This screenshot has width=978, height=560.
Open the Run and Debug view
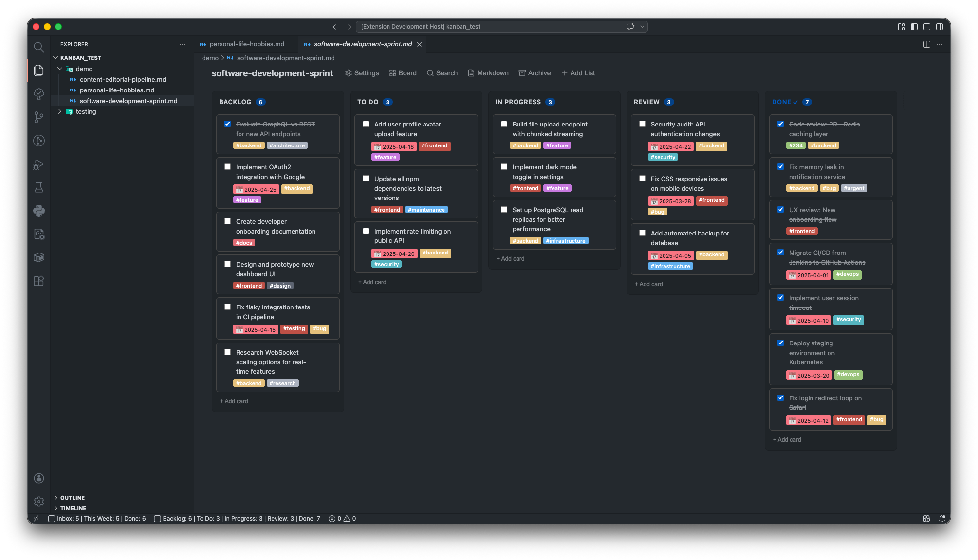tap(38, 164)
